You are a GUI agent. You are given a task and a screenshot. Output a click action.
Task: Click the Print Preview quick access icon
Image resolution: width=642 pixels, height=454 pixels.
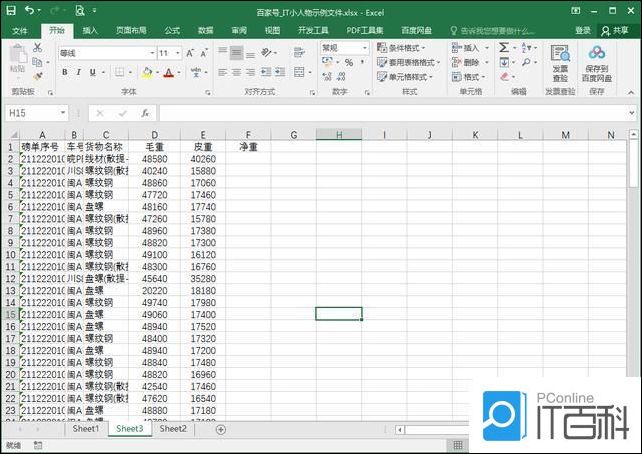(x=79, y=11)
